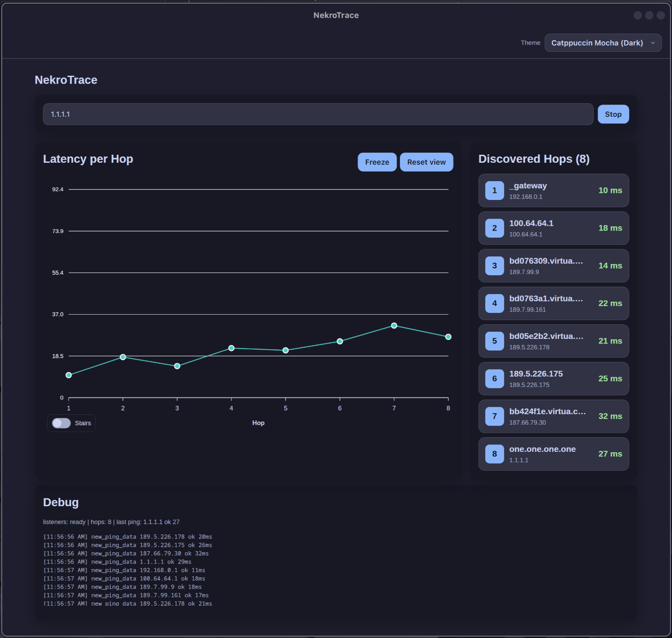Screen dimensions: 672x638
Task: Click the 189.7.99.9 IP address in hop list
Action: pyautogui.click(x=524, y=272)
